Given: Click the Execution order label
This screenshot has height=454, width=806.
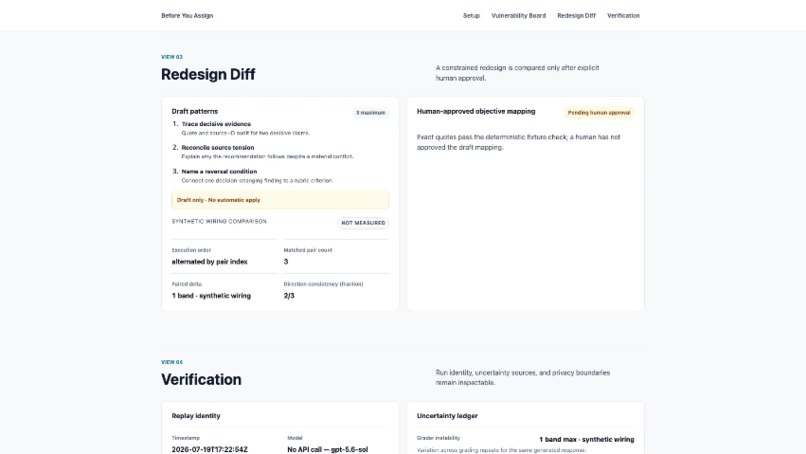Looking at the screenshot, I should coord(191,250).
